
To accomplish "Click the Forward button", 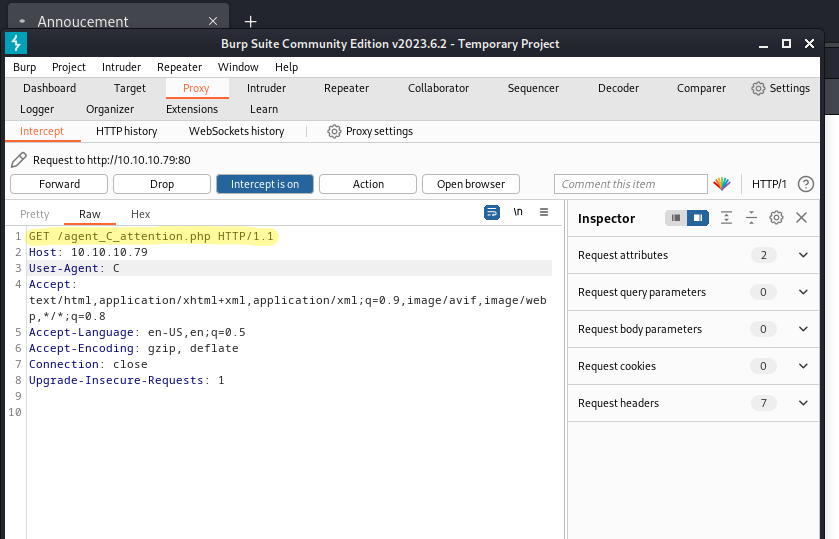I will click(x=59, y=184).
